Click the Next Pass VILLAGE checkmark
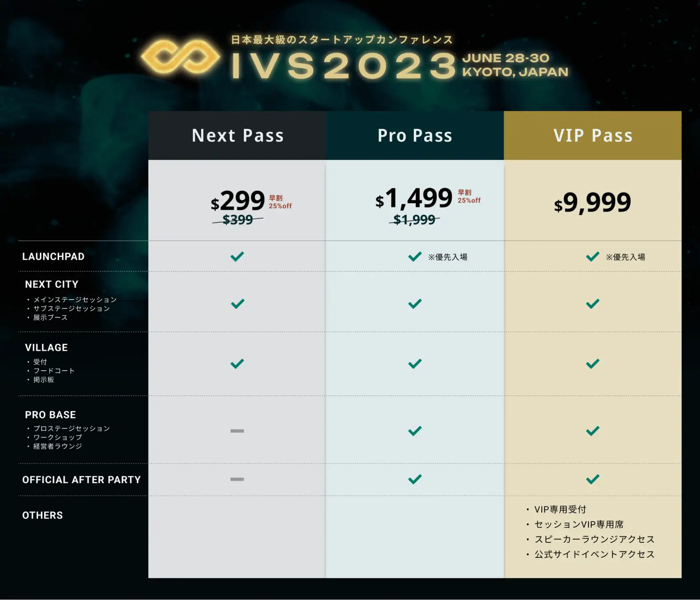700x600 pixels. pos(237,364)
